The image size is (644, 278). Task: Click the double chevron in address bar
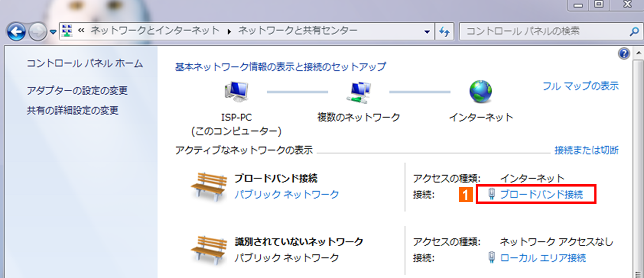(x=81, y=31)
